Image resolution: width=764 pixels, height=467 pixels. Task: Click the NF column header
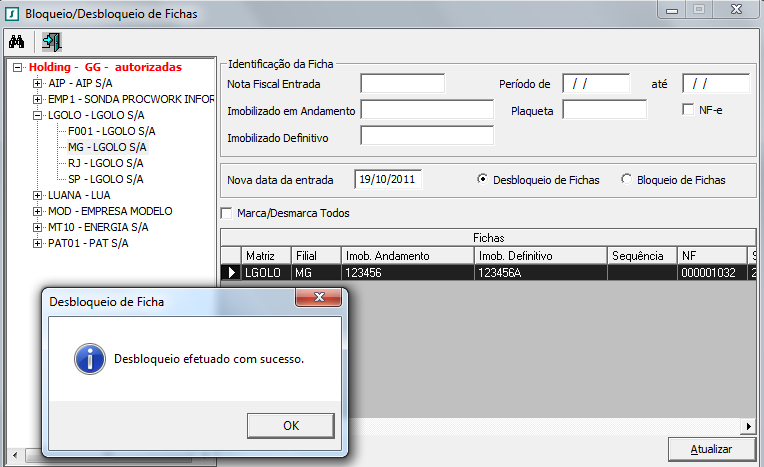pos(712,256)
